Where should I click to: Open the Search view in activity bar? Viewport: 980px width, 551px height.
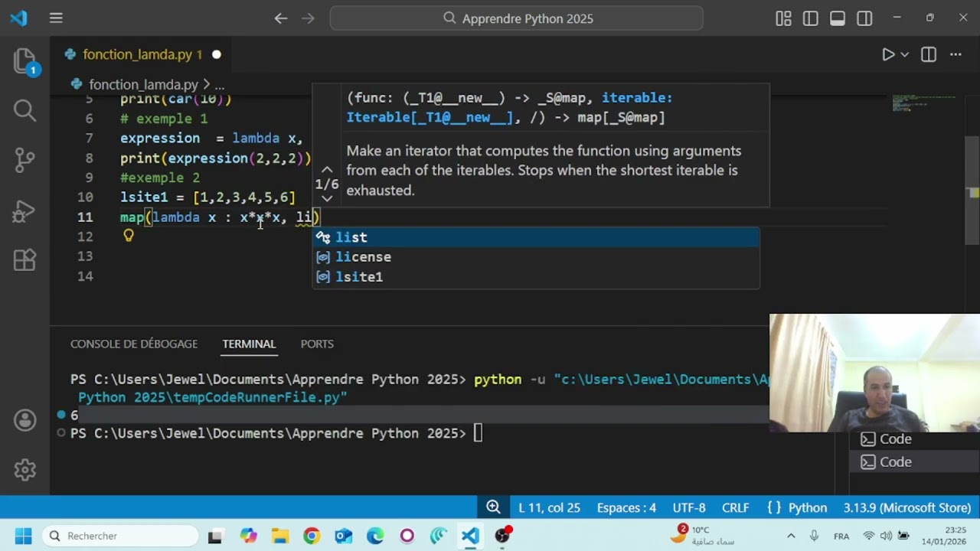click(x=24, y=110)
